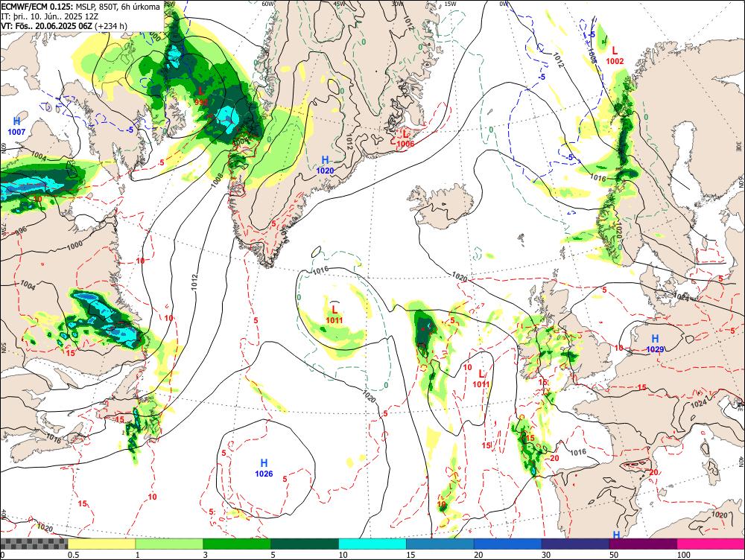Click the 'L 992' low over Baffin Bay
This screenshot has width=745, height=560.
tap(201, 96)
